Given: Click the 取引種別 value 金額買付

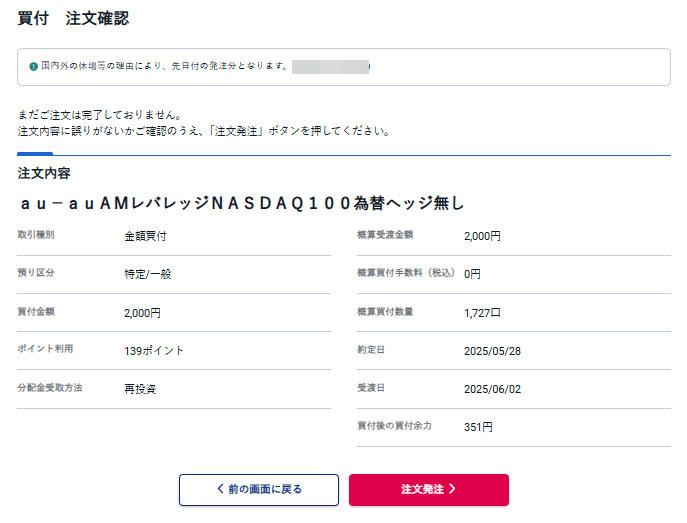Looking at the screenshot, I should pos(145,236).
